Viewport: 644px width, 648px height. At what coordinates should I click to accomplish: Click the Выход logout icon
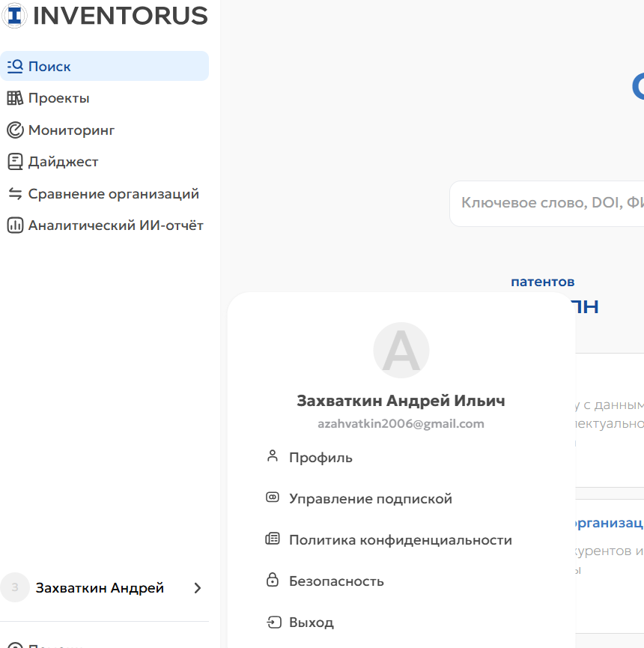(x=273, y=622)
